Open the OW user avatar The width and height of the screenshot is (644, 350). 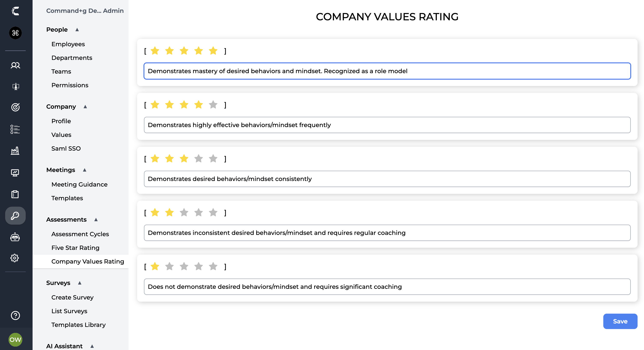[15, 340]
